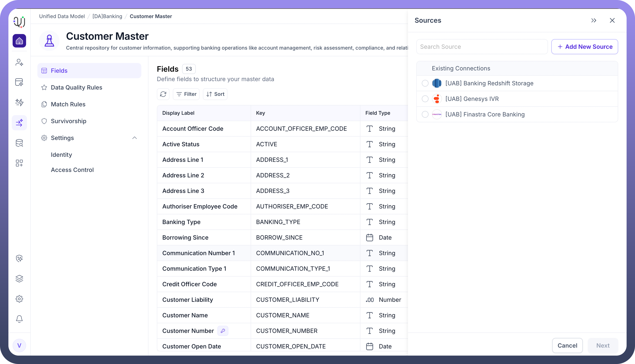
Task: Select the Finastra Core Banking radio button
Action: pos(425,114)
